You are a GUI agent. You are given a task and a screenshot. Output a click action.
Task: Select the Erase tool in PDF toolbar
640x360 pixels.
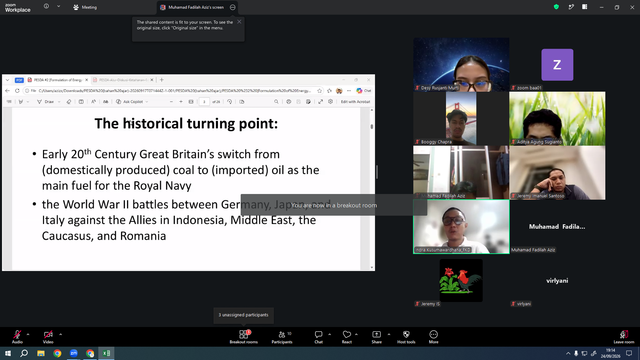tap(69, 102)
